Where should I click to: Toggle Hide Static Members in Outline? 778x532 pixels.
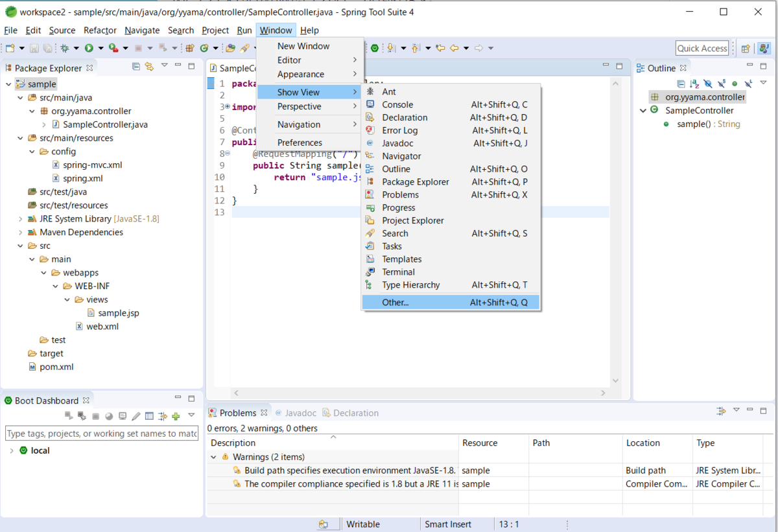(722, 84)
